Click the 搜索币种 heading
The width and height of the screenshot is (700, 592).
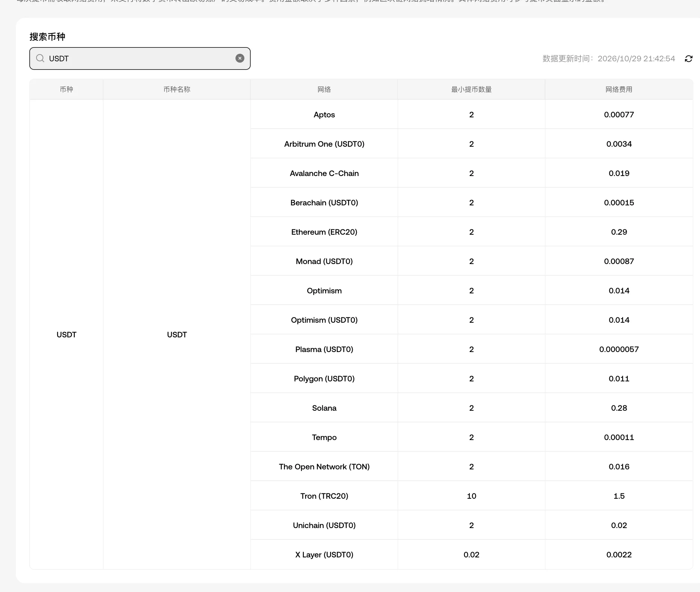47,37
